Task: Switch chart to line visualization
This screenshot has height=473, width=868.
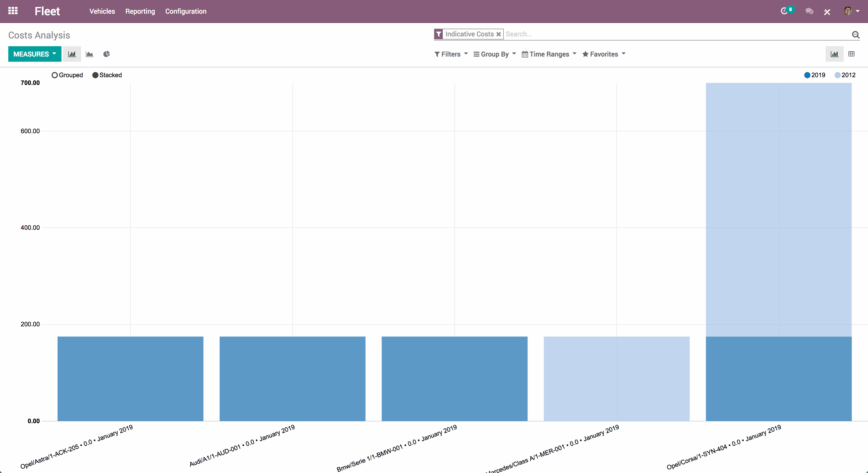Action: [89, 54]
